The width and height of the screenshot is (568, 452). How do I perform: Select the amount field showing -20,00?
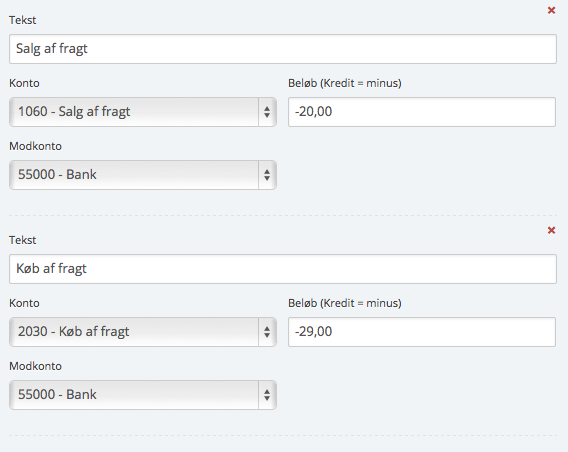pos(422,112)
